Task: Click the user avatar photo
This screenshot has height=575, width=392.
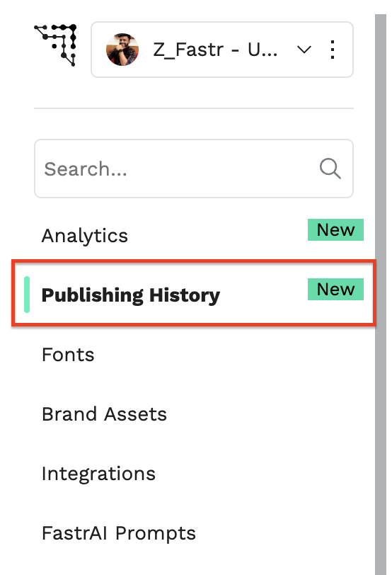Action: point(122,50)
